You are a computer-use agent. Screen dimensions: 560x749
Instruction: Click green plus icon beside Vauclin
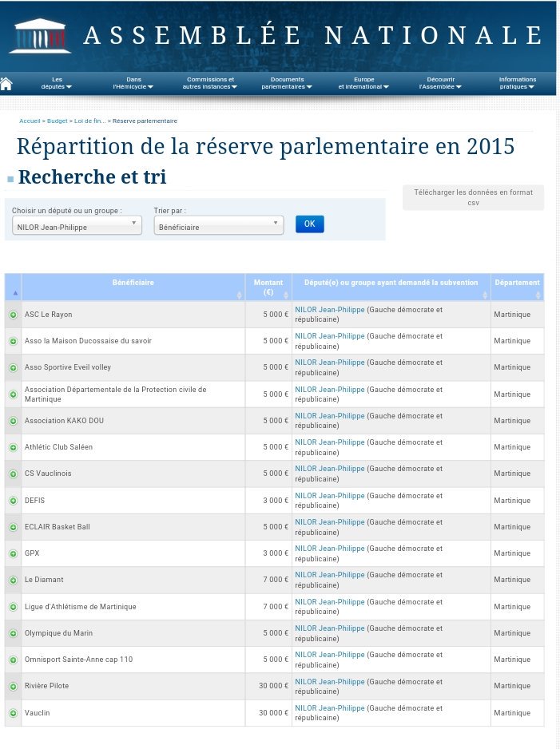(x=14, y=713)
